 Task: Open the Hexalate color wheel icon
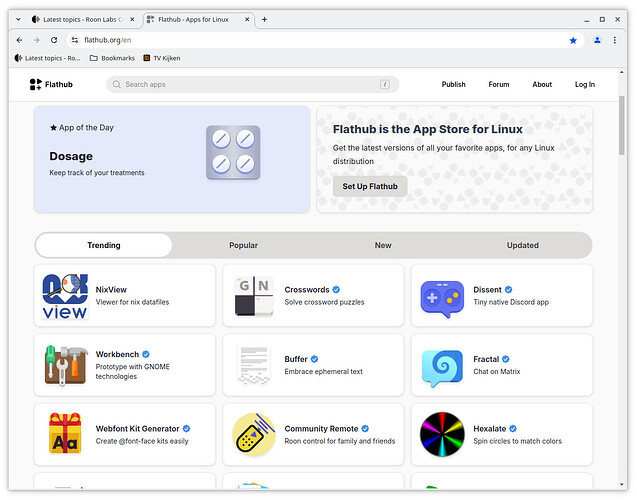pyautogui.click(x=442, y=434)
